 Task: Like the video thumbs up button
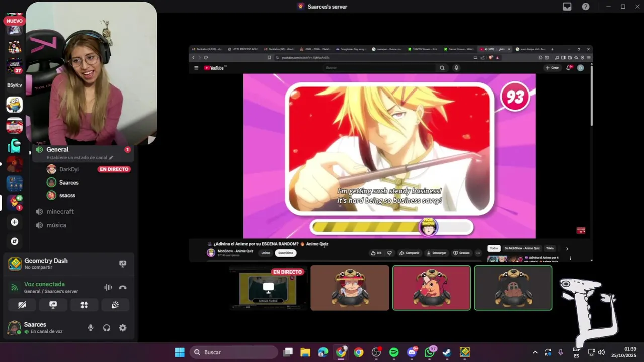point(376,253)
